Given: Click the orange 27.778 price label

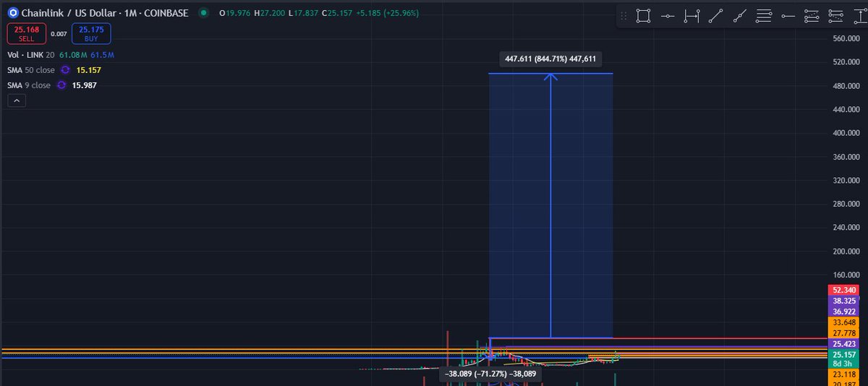Looking at the screenshot, I should tap(844, 333).
